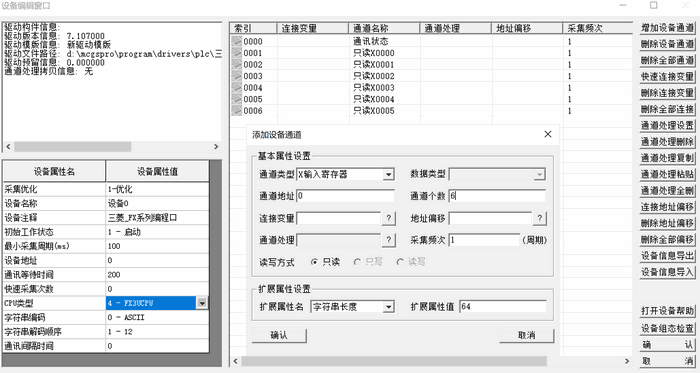Click the row icon for index 0004
The width and height of the screenshot is (700, 373).
[x=237, y=88]
